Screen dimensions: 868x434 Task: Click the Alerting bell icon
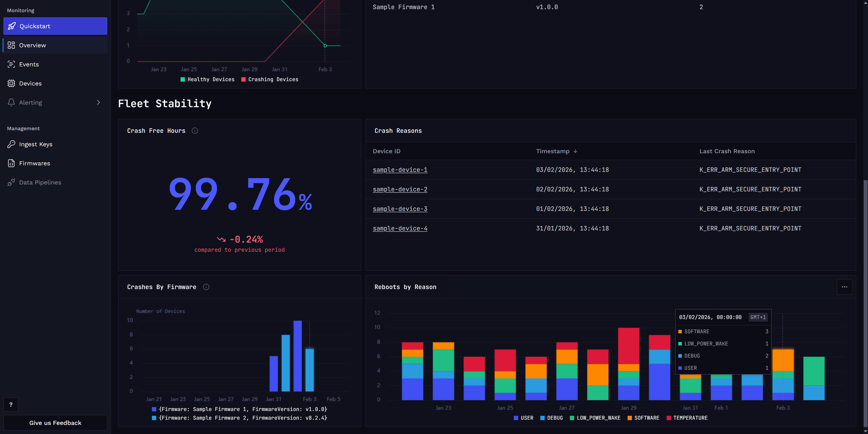(x=11, y=102)
